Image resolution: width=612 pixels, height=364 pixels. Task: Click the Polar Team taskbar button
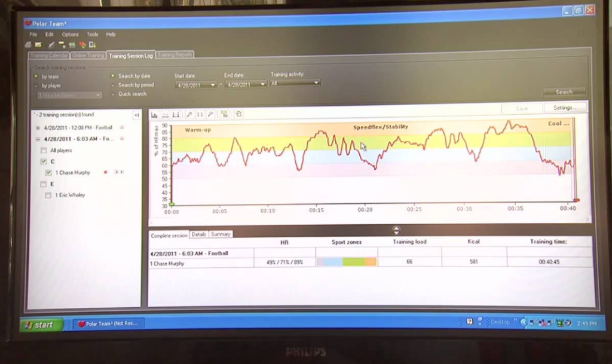pyautogui.click(x=108, y=323)
